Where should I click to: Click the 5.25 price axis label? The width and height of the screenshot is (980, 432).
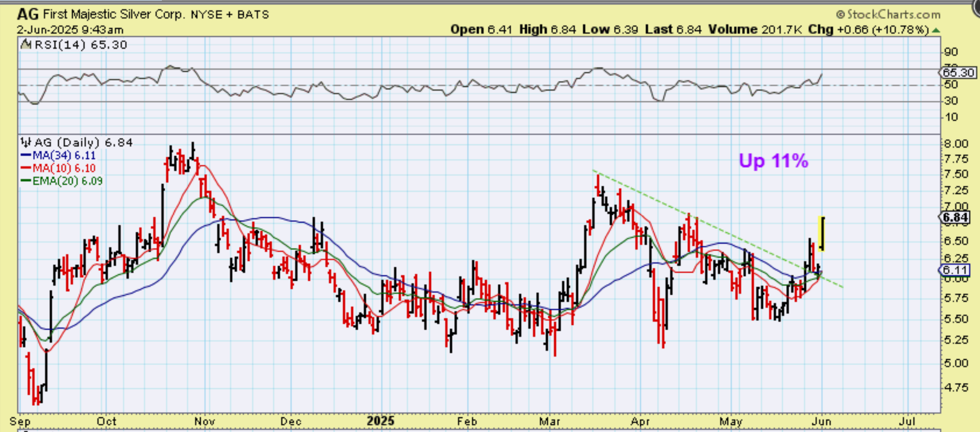click(x=956, y=340)
